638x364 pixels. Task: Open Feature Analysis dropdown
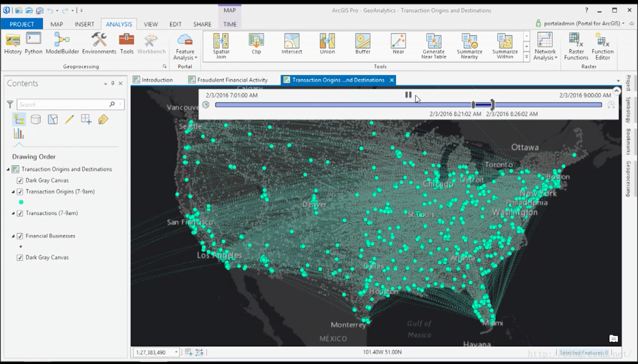[x=185, y=47]
